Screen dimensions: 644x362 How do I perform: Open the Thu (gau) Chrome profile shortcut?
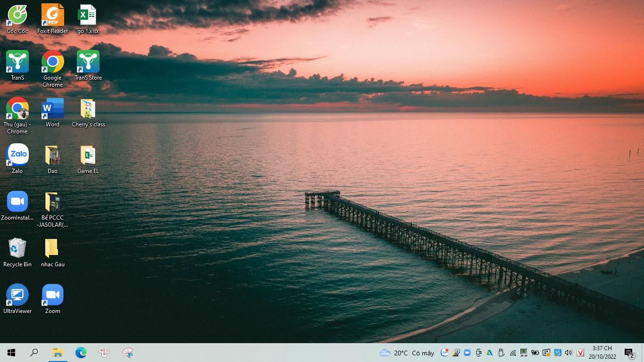17,109
